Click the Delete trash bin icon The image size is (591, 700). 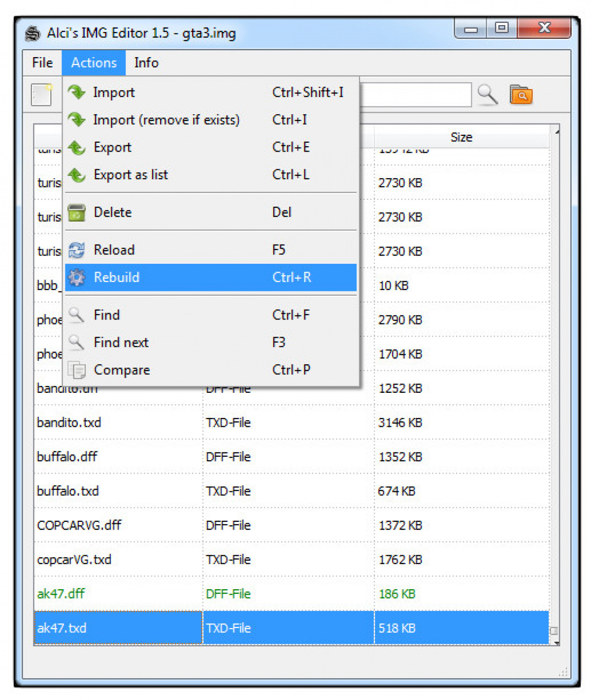77,212
